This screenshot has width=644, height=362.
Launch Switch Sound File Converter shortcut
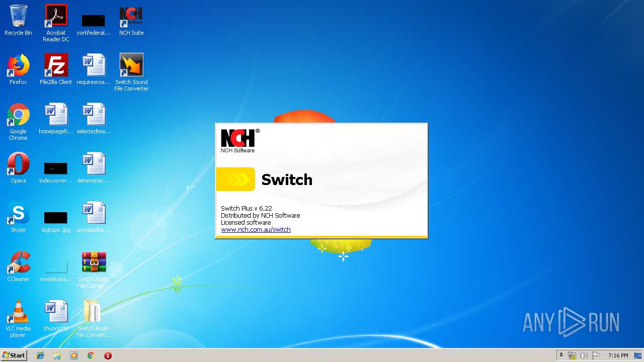tap(131, 72)
